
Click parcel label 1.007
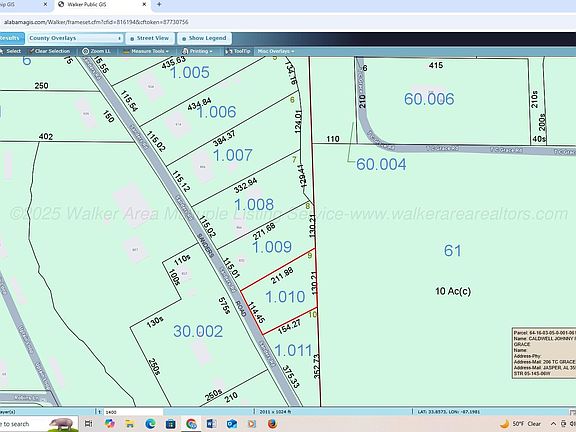coord(233,155)
